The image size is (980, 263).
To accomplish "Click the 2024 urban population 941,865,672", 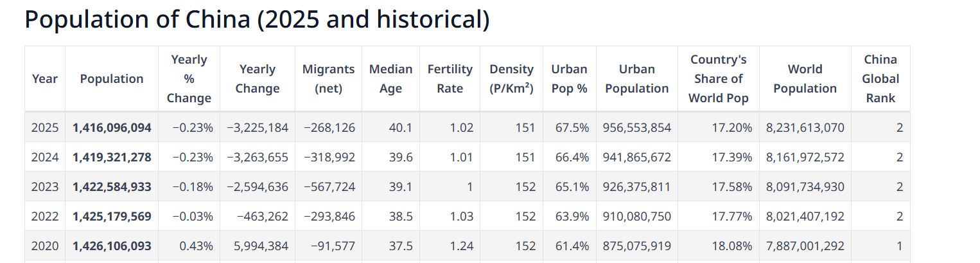I will pos(636,158).
